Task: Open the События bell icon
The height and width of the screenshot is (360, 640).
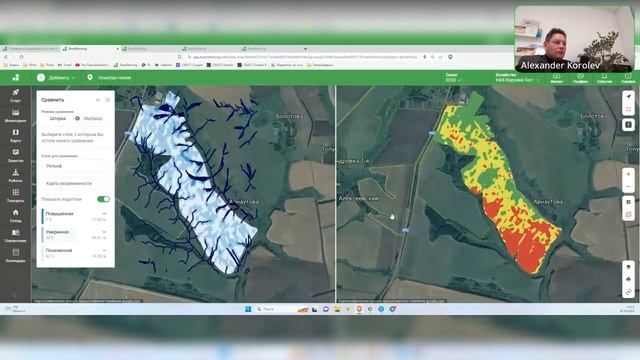Action: 604,78
